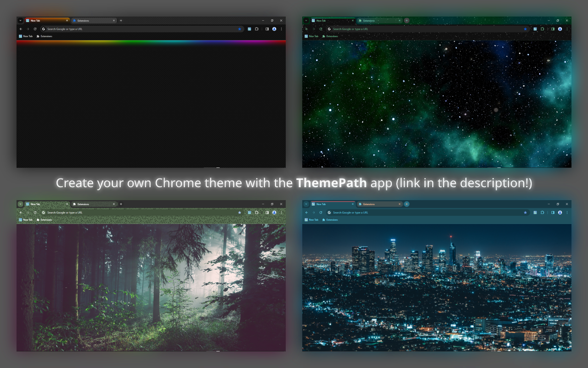This screenshot has width=588, height=368.
Task: Toggle the side panel in the forest-themed browser
Action: [x=267, y=213]
